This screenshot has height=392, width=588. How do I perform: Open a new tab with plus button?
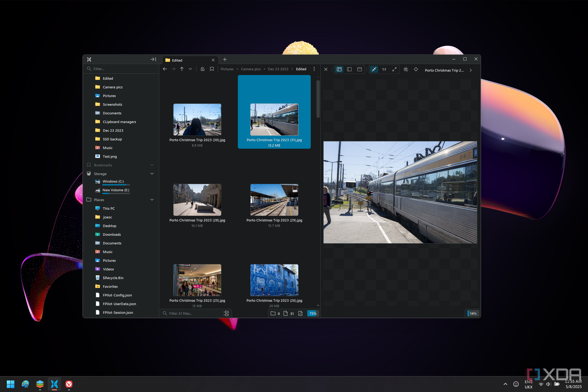tap(225, 60)
